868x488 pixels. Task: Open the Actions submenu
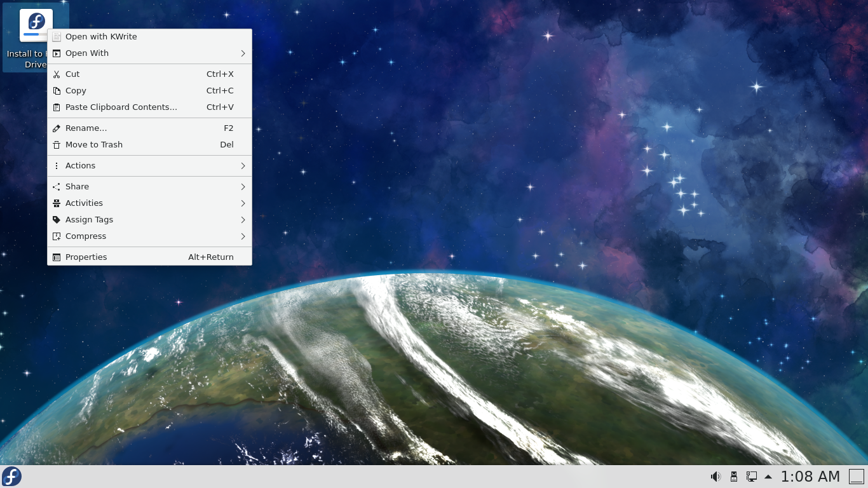pos(149,166)
